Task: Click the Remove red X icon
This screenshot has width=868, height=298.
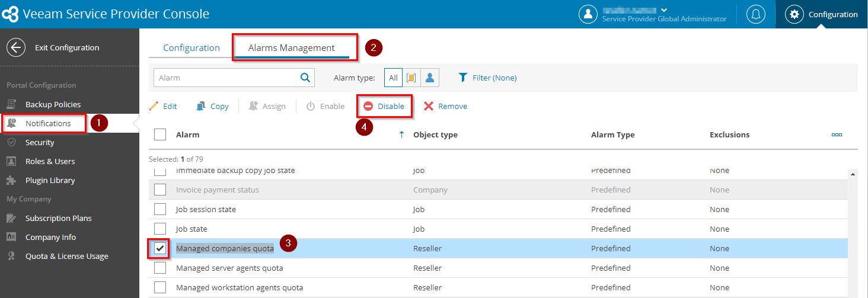Action: tap(429, 106)
